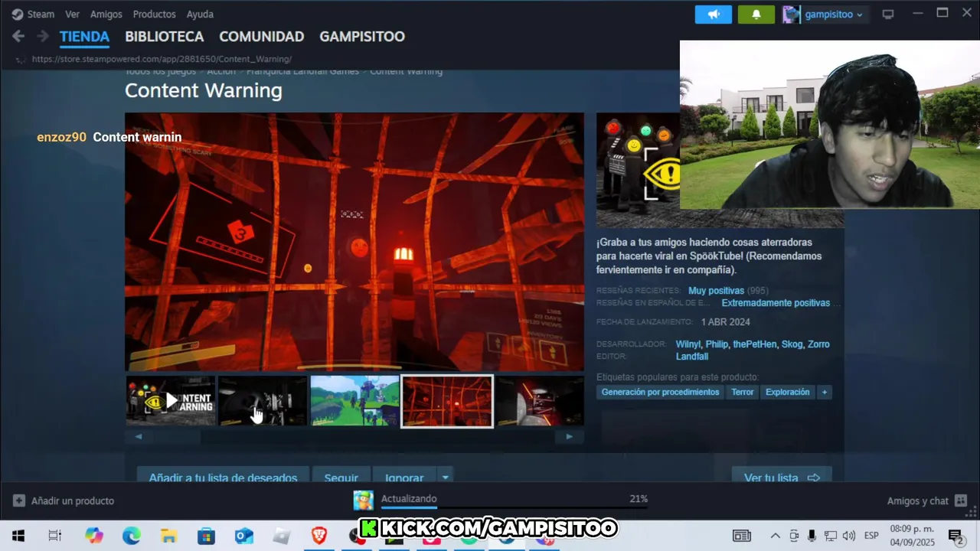
Task: Click the Content Warning breadcrumb link
Action: (x=406, y=71)
